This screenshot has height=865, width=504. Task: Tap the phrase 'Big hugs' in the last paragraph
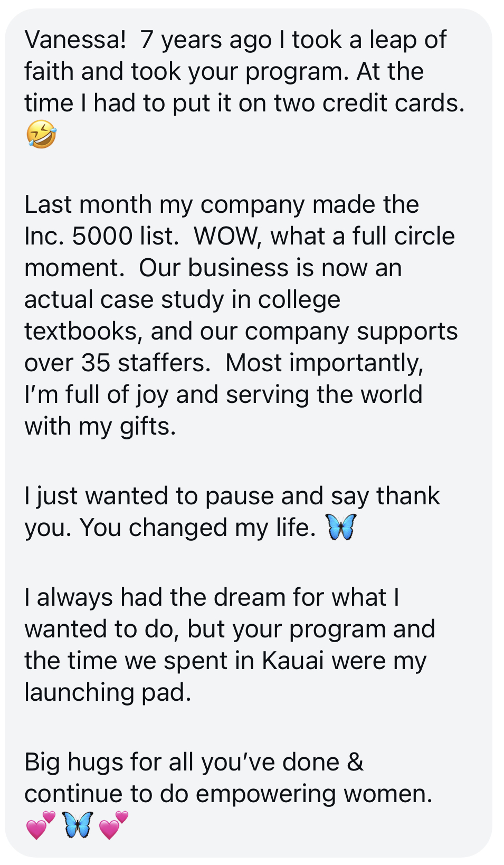[74, 763]
